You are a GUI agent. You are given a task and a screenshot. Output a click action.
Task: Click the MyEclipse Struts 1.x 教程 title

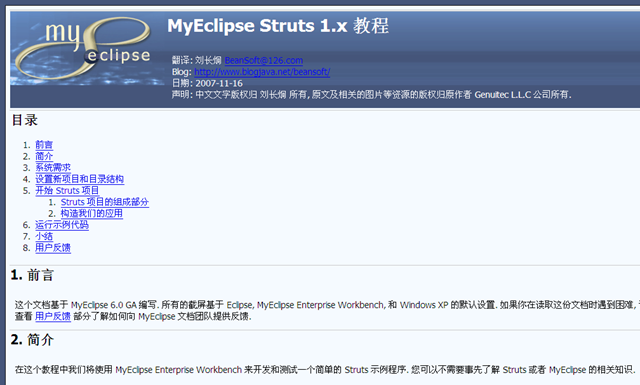pyautogui.click(x=278, y=26)
